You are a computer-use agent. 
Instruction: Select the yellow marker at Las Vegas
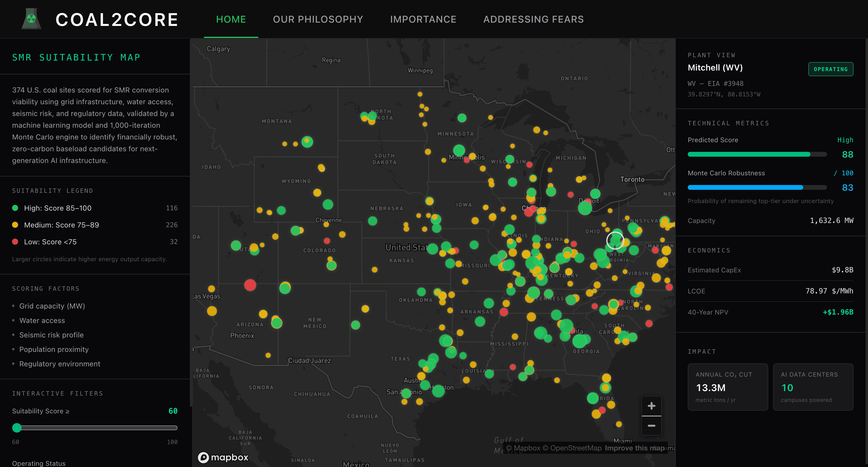[211, 289]
